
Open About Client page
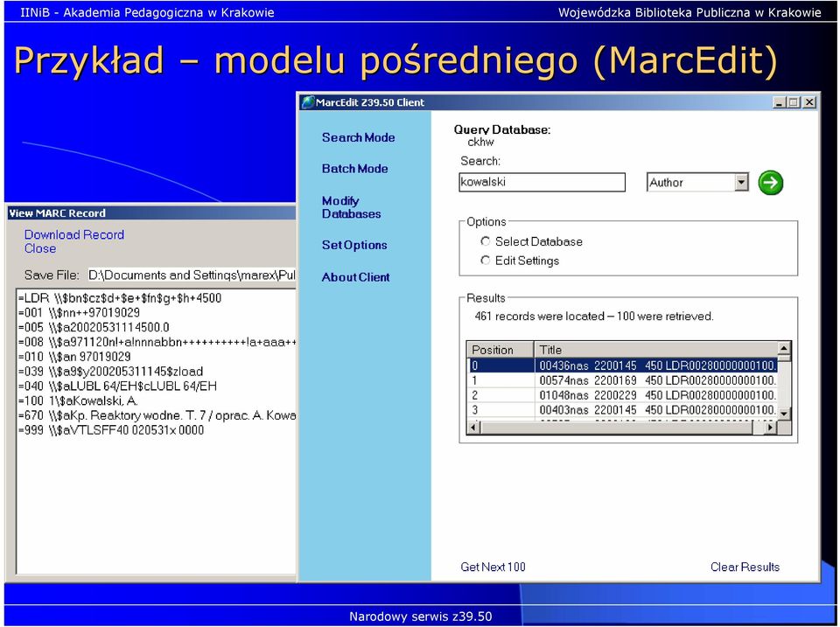click(356, 277)
